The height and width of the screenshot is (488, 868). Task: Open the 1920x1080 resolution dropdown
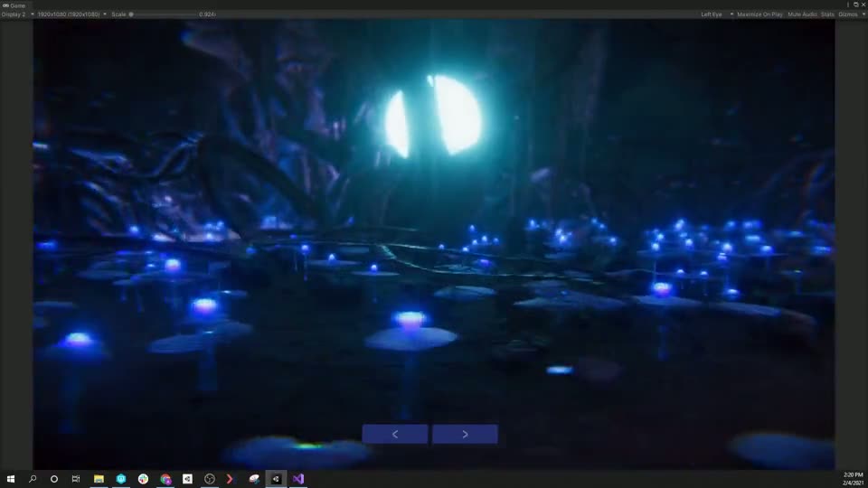tap(71, 14)
